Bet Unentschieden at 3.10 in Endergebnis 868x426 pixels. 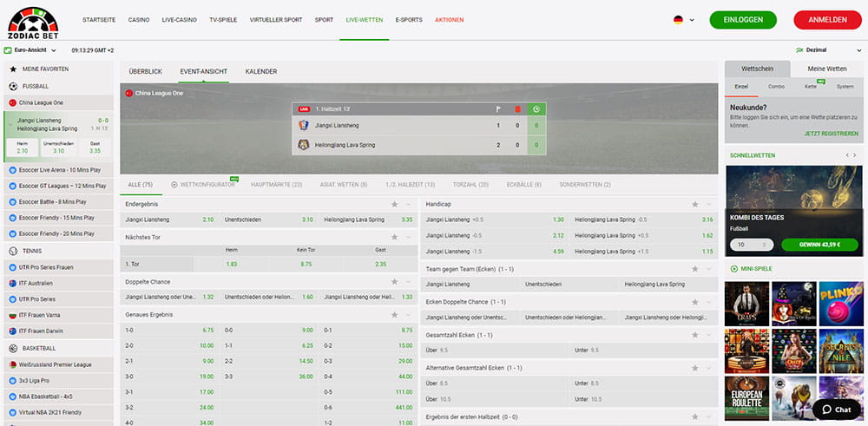(269, 220)
